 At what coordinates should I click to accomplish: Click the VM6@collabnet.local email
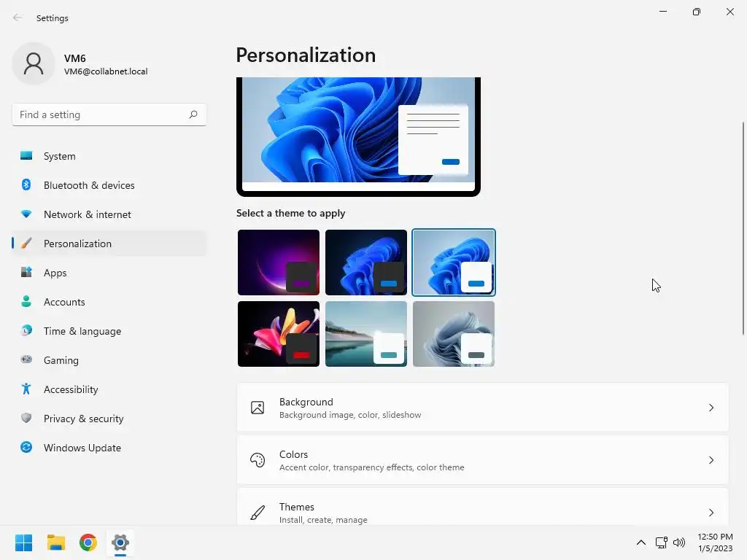pyautogui.click(x=106, y=71)
